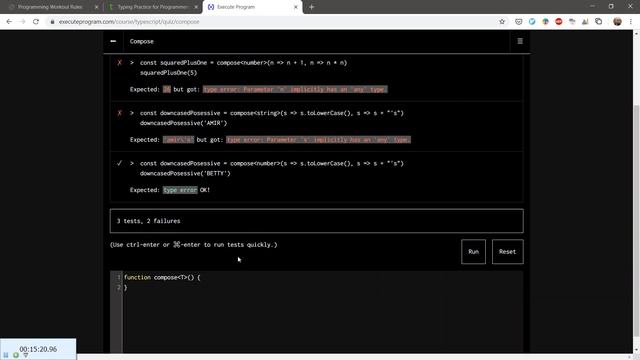Click the extension icon right of red adblock
The height and width of the screenshot is (360, 640).
pyautogui.click(x=572, y=22)
